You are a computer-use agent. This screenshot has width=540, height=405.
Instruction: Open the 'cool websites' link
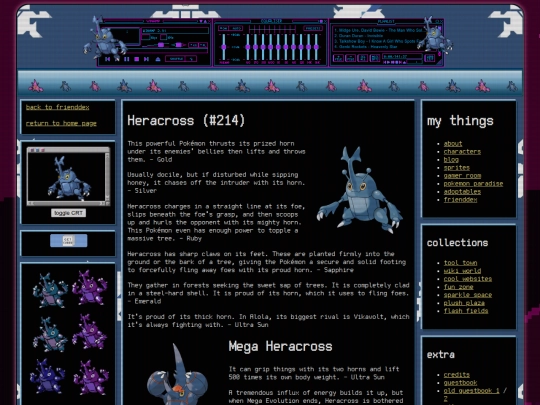(468, 279)
